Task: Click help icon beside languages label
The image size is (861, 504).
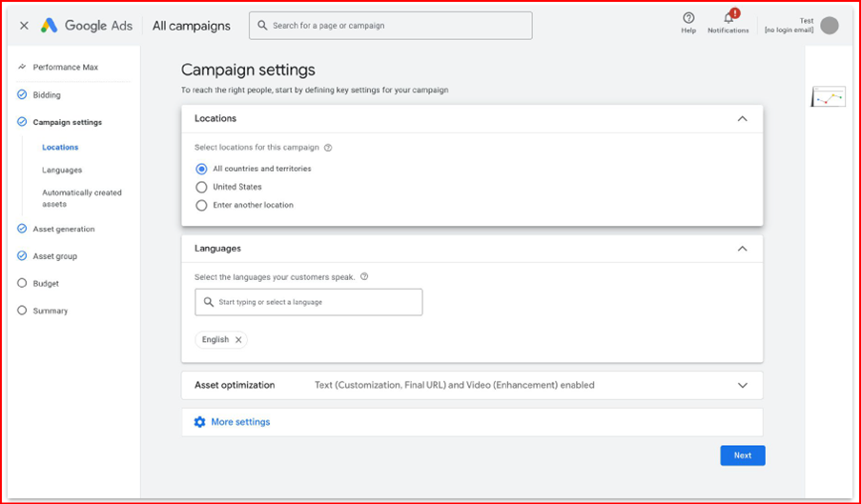Action: [364, 277]
